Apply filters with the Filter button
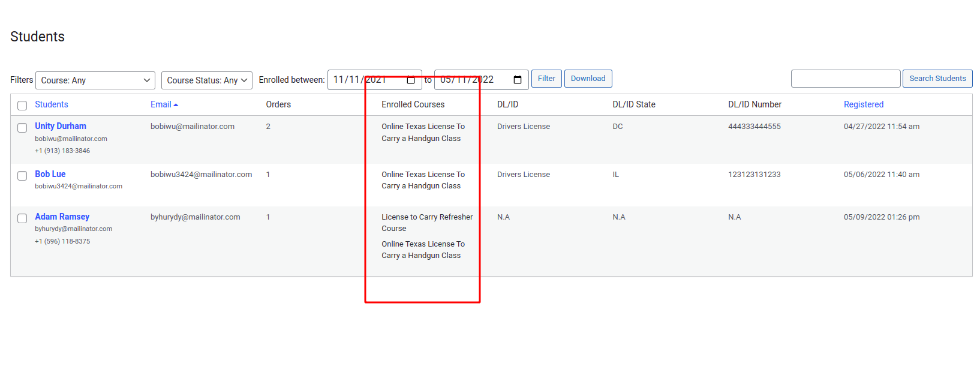 click(546, 79)
